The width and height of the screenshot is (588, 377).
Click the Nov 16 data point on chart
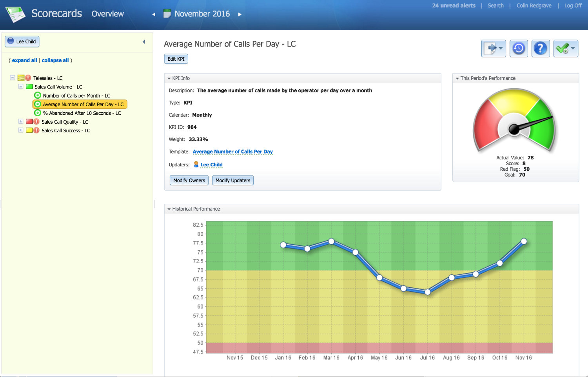524,241
